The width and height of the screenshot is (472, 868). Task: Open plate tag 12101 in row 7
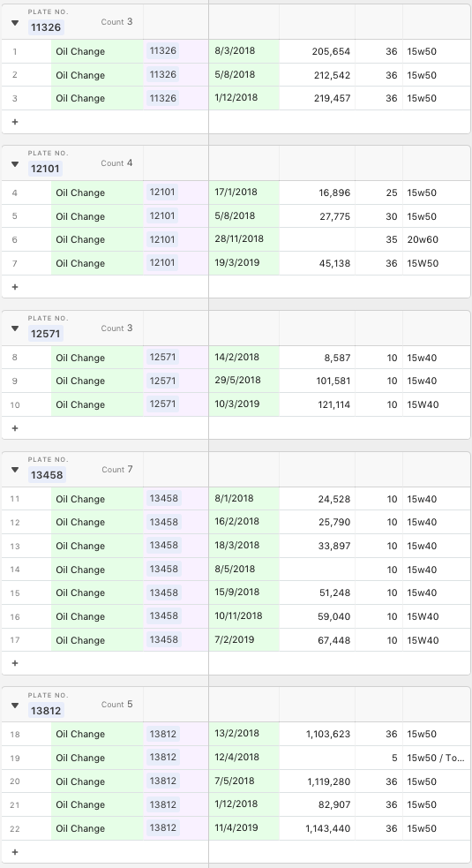pyautogui.click(x=162, y=263)
